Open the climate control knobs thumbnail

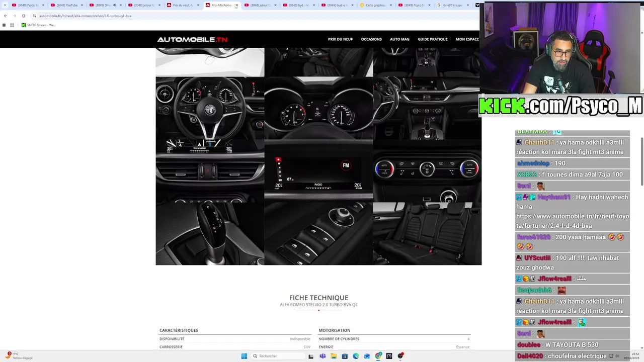click(x=427, y=171)
